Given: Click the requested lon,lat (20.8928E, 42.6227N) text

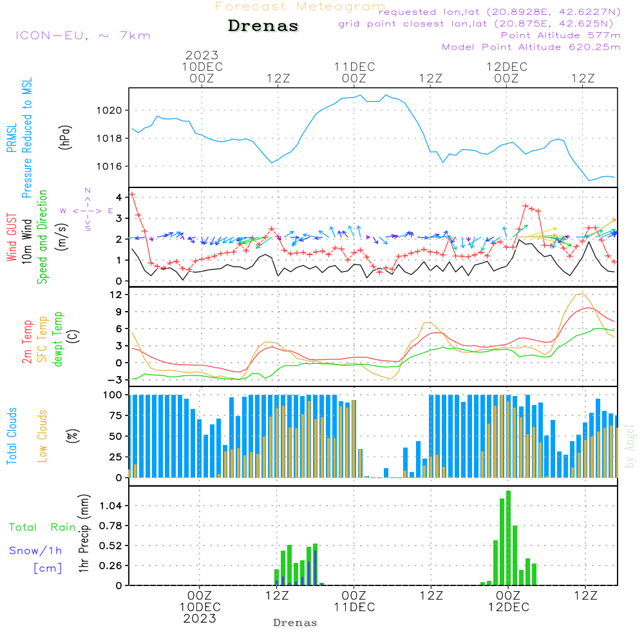Looking at the screenshot, I should [x=500, y=12].
